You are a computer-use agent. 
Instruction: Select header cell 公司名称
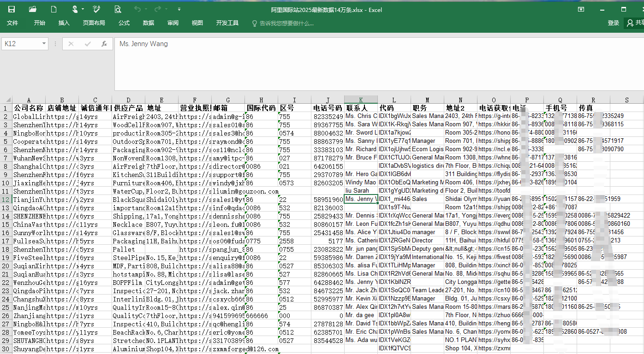pyautogui.click(x=29, y=108)
